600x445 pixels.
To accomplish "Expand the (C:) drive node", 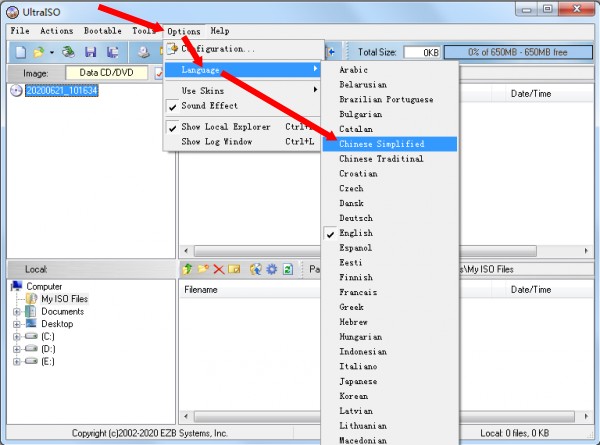I will coord(17,337).
